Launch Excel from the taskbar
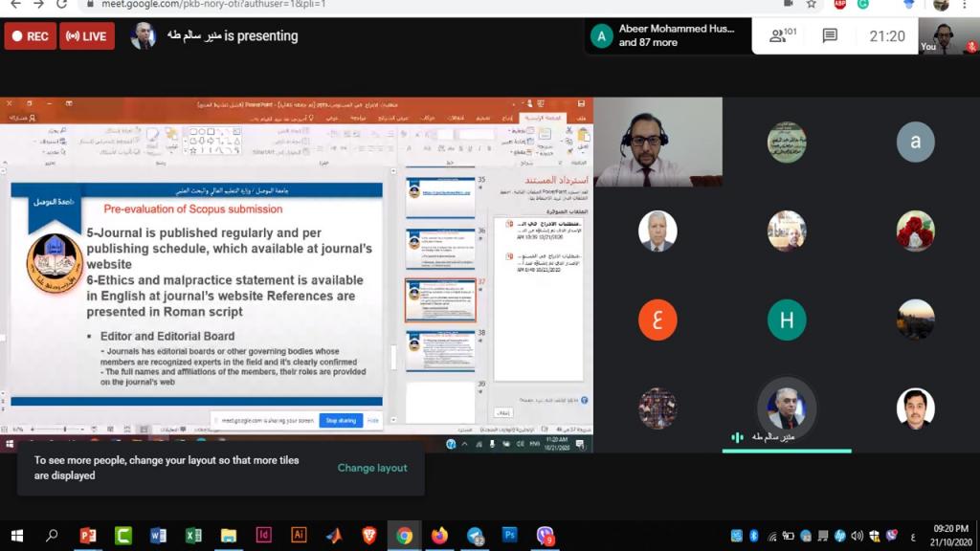The image size is (980, 551). point(192,536)
